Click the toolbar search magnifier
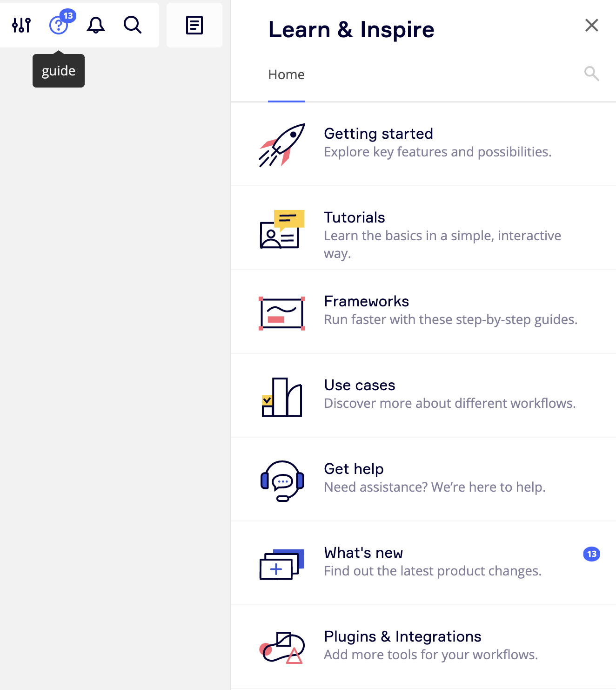616x690 pixels. click(x=133, y=25)
